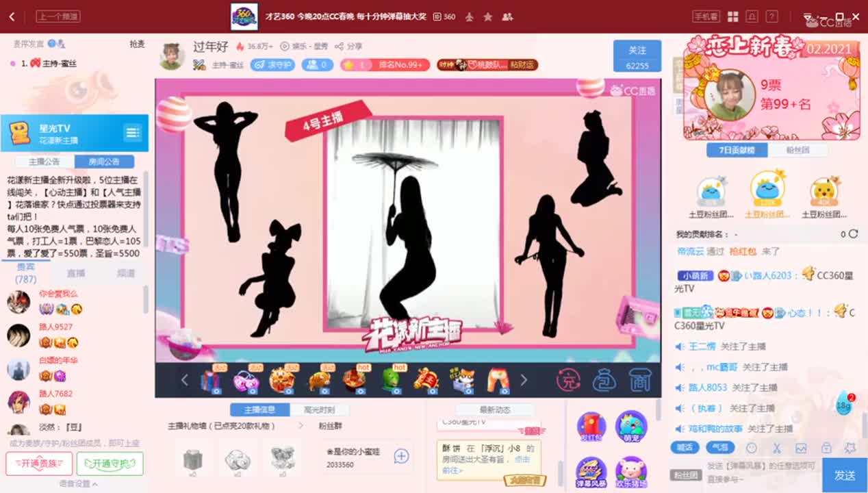Select the 频道 tab in left panel
868x493 pixels.
(126, 273)
